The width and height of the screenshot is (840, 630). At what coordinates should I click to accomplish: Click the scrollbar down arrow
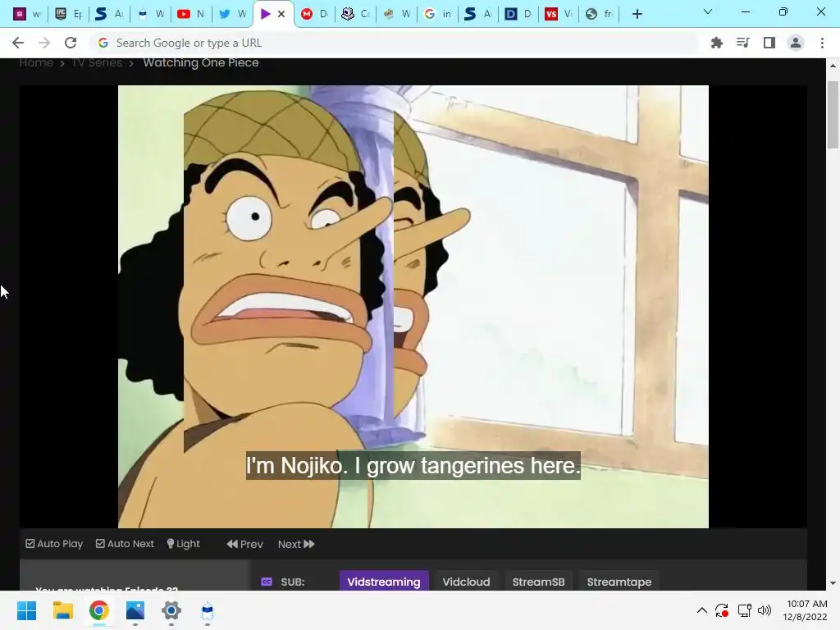point(833,583)
